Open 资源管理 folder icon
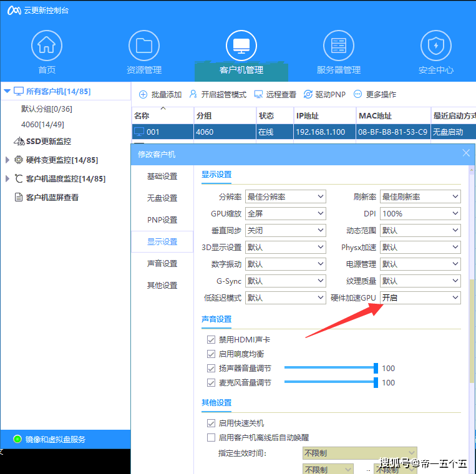Viewport: 476px width, 474px height. [x=144, y=46]
